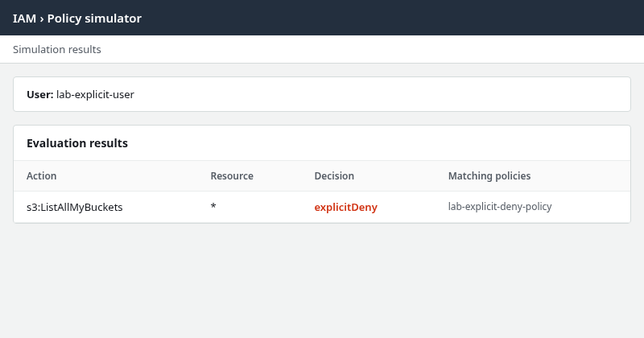Click the explicitDeny decision value

pyautogui.click(x=346, y=207)
